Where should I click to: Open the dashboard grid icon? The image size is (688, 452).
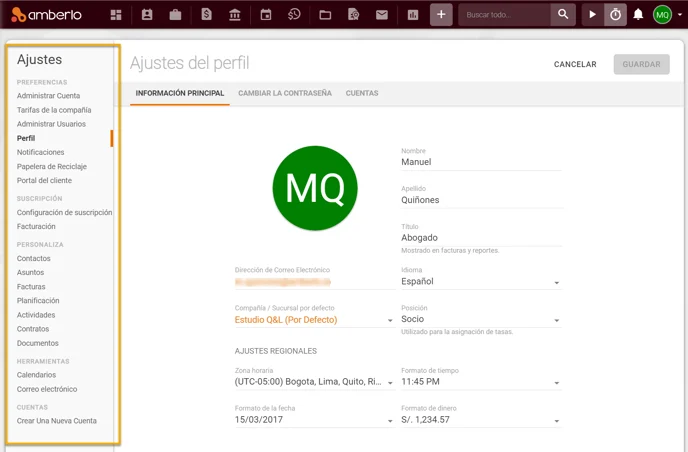coord(116,15)
